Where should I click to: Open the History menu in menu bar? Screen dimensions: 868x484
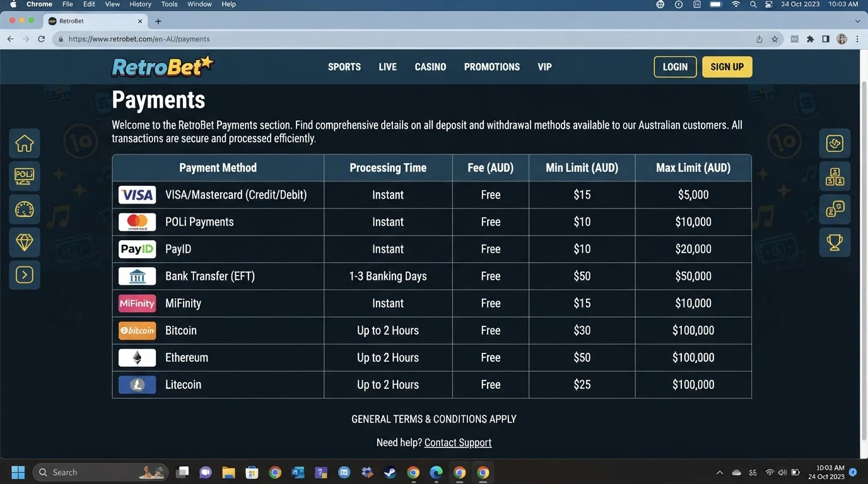pos(140,4)
